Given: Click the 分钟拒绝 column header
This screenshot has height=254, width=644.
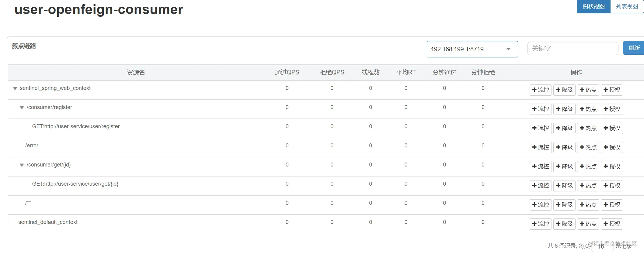Looking at the screenshot, I should (x=483, y=72).
